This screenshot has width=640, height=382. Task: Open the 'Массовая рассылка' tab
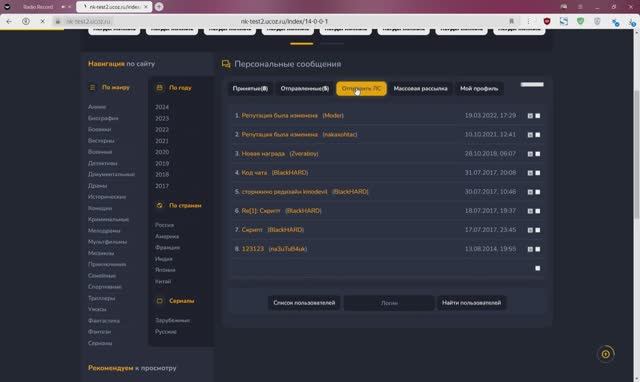pos(420,89)
